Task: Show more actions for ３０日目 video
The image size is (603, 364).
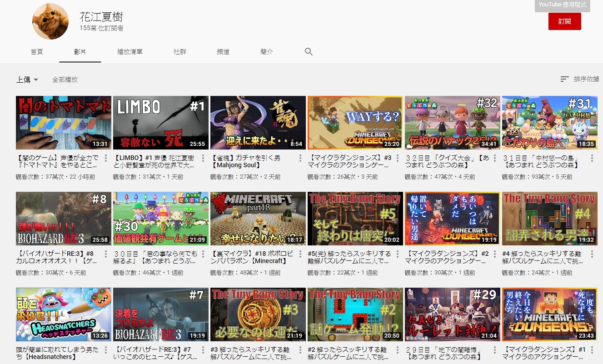Action: point(203,254)
